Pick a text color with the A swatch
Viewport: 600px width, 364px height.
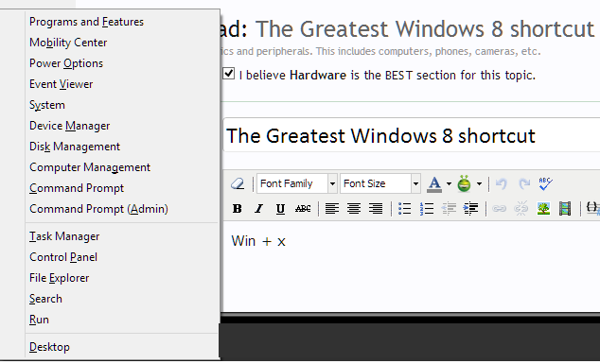tap(434, 184)
